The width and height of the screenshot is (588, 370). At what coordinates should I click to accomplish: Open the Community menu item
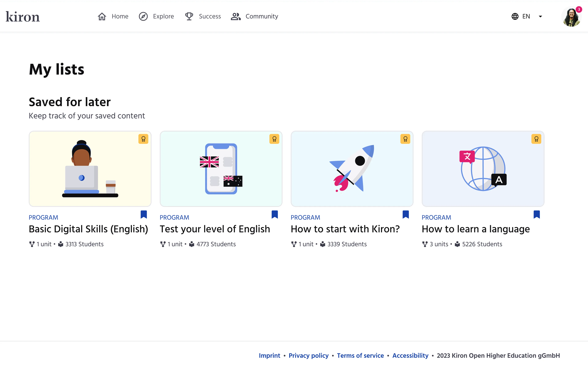pyautogui.click(x=262, y=16)
